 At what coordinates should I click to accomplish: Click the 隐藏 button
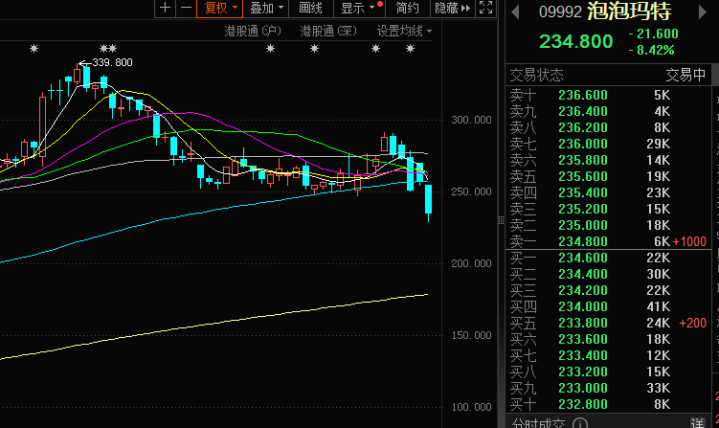tap(449, 8)
